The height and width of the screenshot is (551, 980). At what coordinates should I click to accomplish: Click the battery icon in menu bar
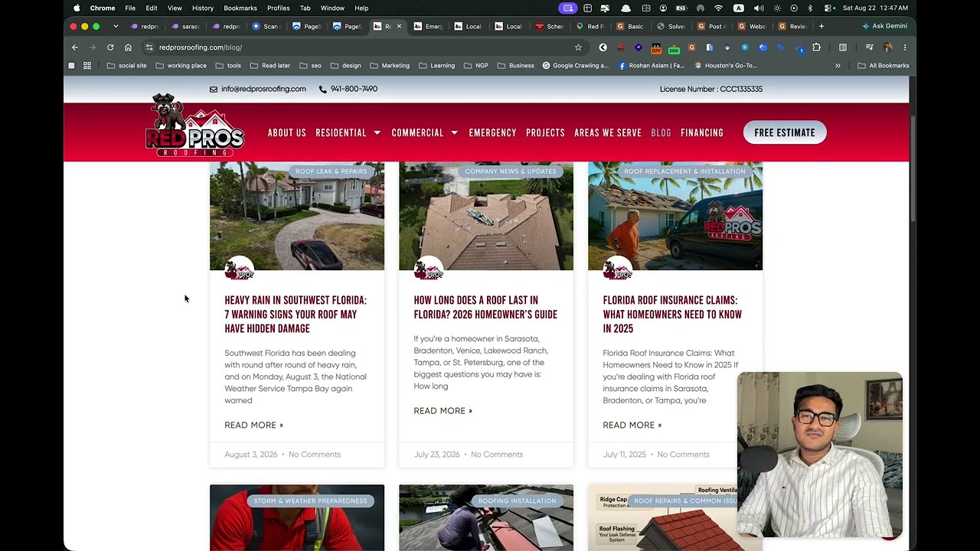[x=682, y=8]
